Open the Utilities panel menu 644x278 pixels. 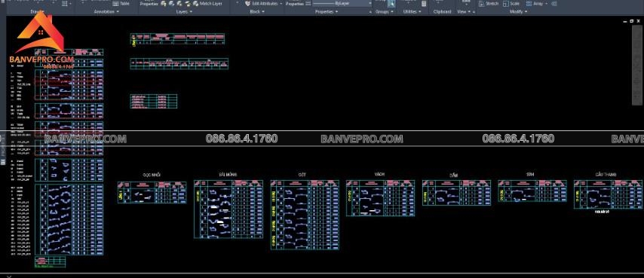(412, 12)
